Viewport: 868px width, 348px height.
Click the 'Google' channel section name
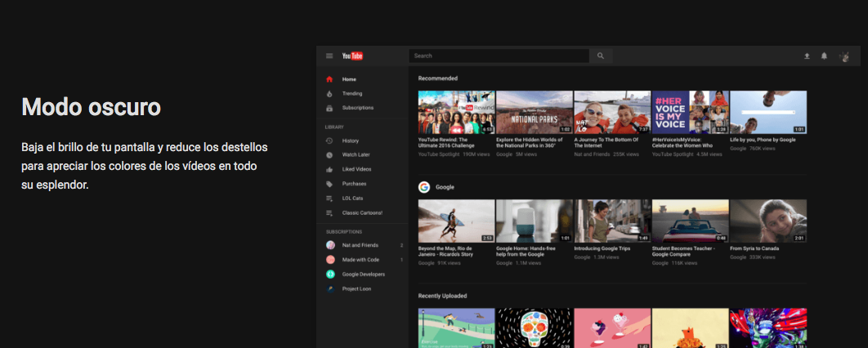[445, 187]
